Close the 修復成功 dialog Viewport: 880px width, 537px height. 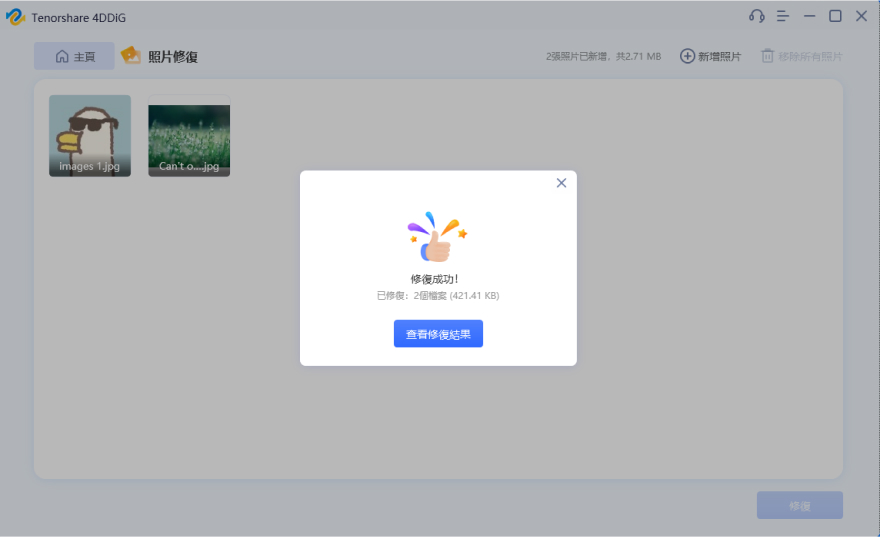click(561, 183)
